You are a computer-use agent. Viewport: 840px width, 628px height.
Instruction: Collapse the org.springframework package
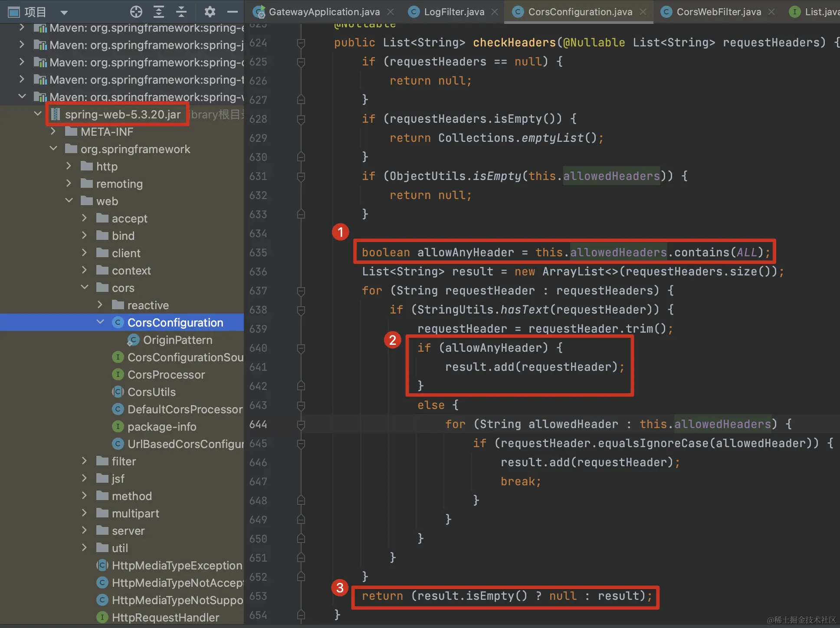(53, 148)
